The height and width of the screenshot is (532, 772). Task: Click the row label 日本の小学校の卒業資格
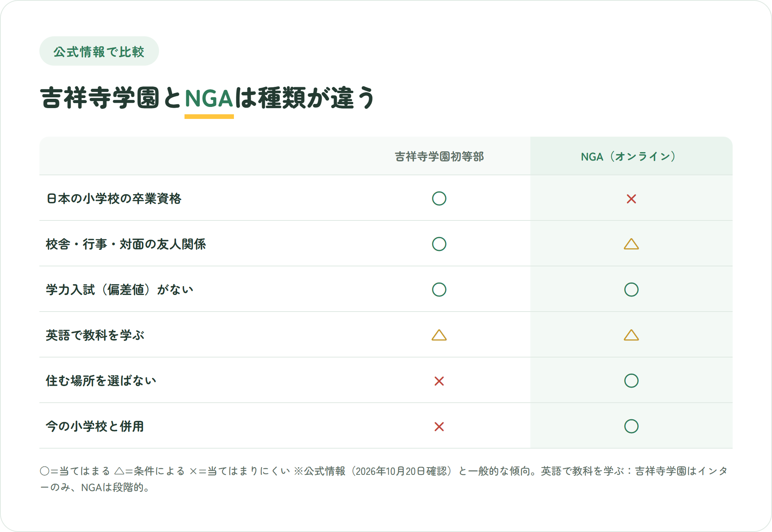coord(113,198)
